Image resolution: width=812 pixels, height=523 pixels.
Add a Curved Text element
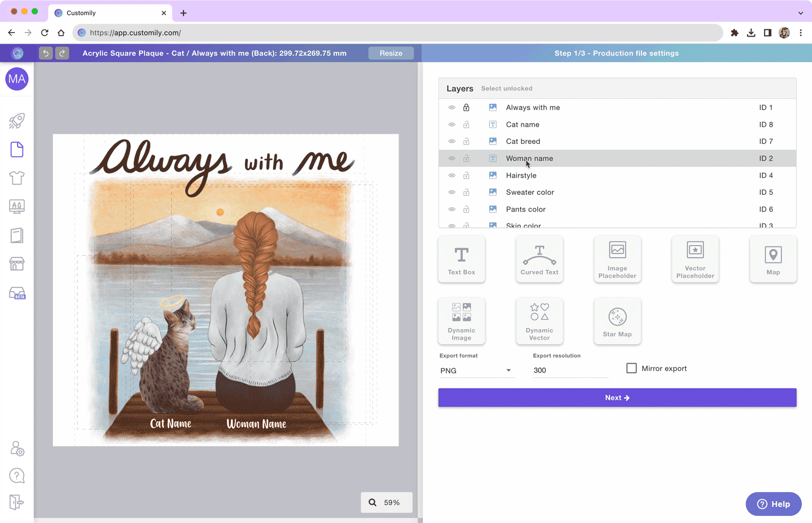pyautogui.click(x=539, y=259)
